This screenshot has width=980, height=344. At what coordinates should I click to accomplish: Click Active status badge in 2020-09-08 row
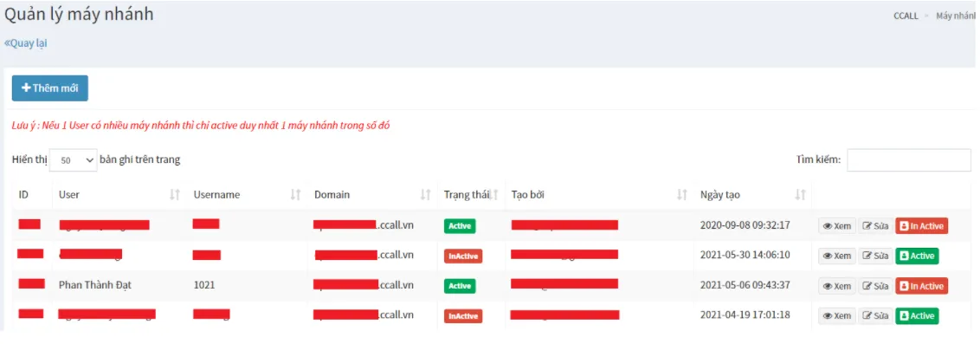(x=460, y=226)
